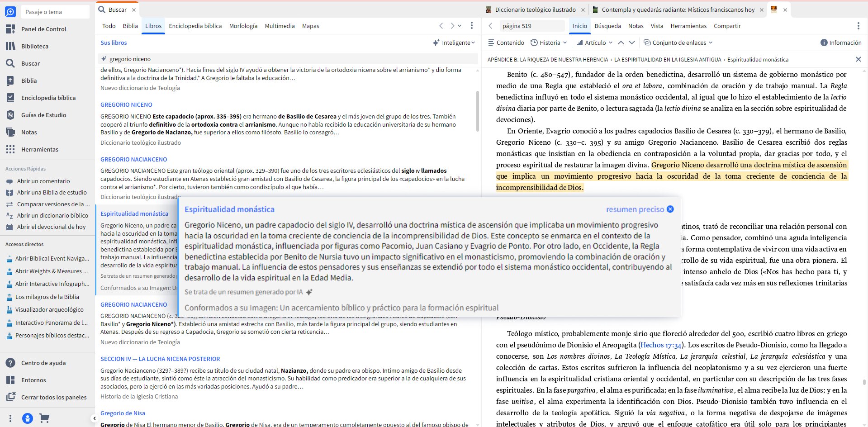Viewport: 868px width, 427px height.
Task: Select the Todo search tab
Action: 109,26
